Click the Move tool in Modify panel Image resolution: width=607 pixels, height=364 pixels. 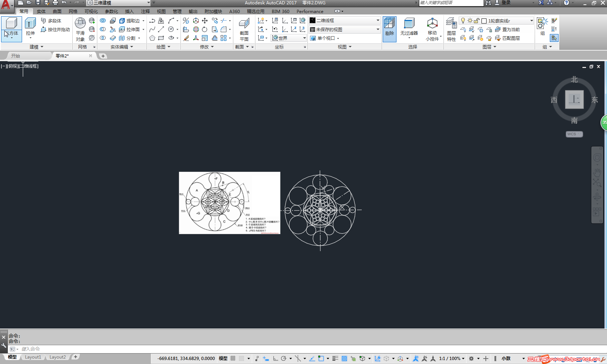point(205,21)
